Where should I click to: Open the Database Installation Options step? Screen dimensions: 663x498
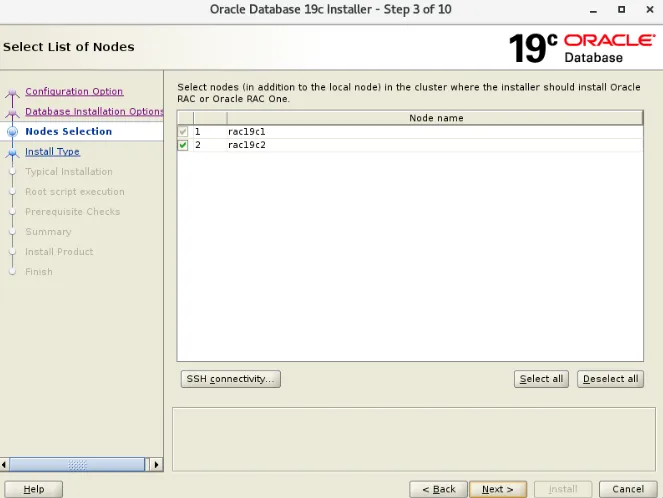tap(94, 111)
